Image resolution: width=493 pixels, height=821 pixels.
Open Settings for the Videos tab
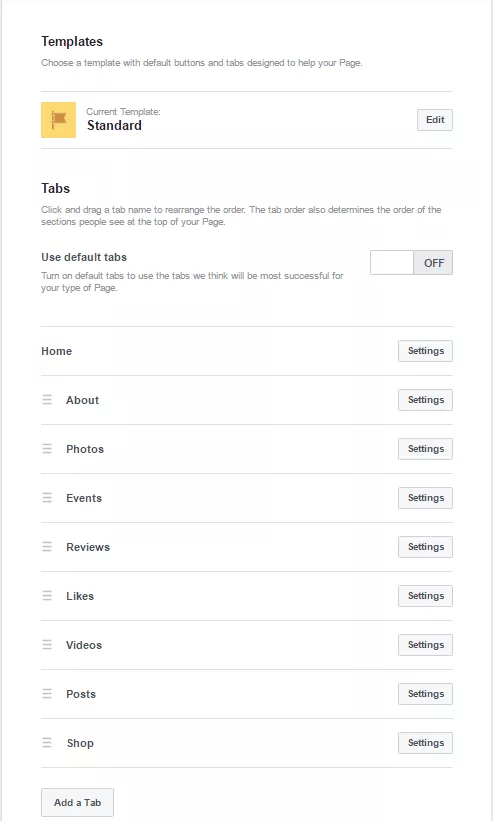click(x=425, y=645)
